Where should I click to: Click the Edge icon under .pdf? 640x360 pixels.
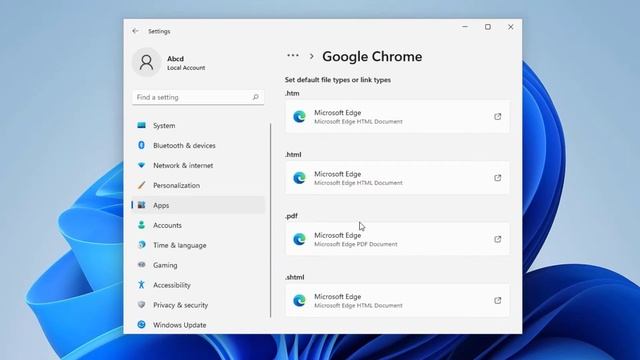[299, 239]
